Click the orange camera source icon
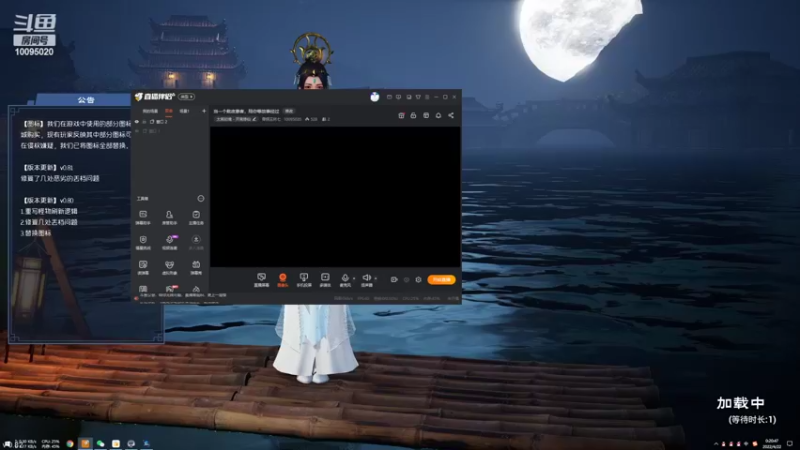 click(x=282, y=279)
